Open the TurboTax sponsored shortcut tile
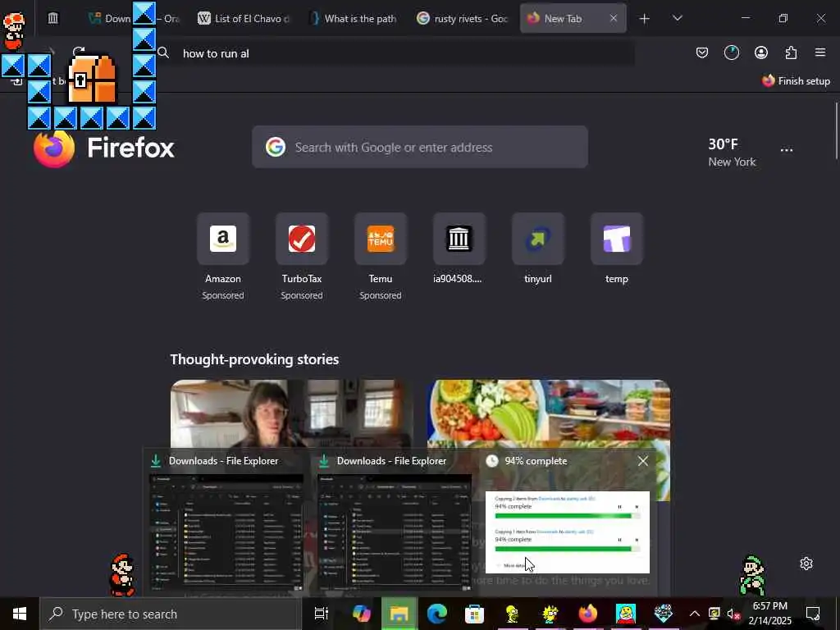Image resolution: width=840 pixels, height=630 pixels. 302,239
